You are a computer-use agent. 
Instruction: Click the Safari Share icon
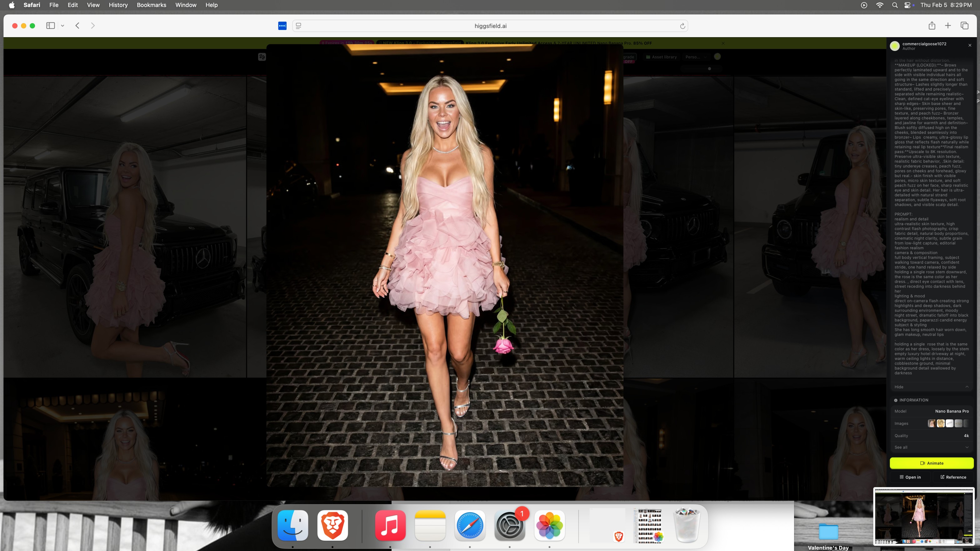coord(932,26)
